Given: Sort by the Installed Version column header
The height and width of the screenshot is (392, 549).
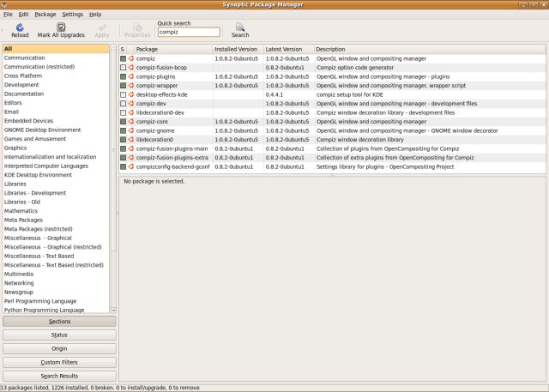Looking at the screenshot, I should pos(238,50).
